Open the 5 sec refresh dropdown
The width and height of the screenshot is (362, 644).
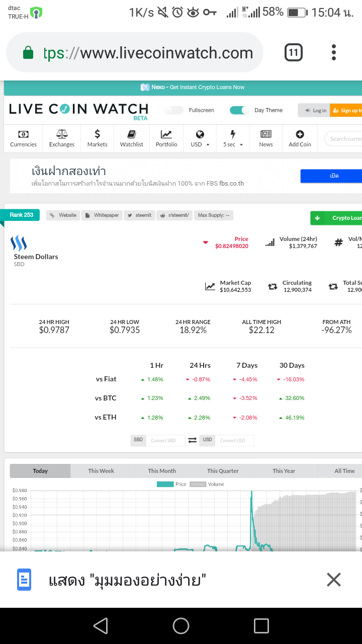pyautogui.click(x=233, y=138)
